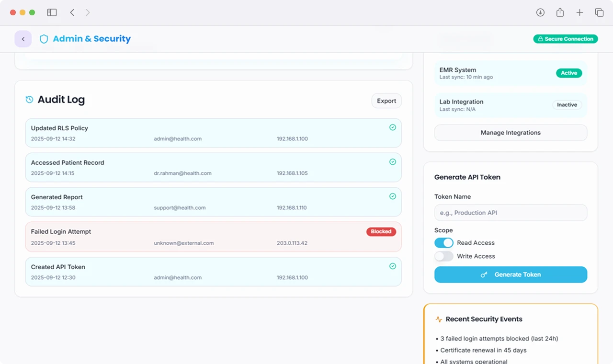Image resolution: width=613 pixels, height=364 pixels.
Task: Select the Updated RLS Policy log title
Action: [x=59, y=128]
